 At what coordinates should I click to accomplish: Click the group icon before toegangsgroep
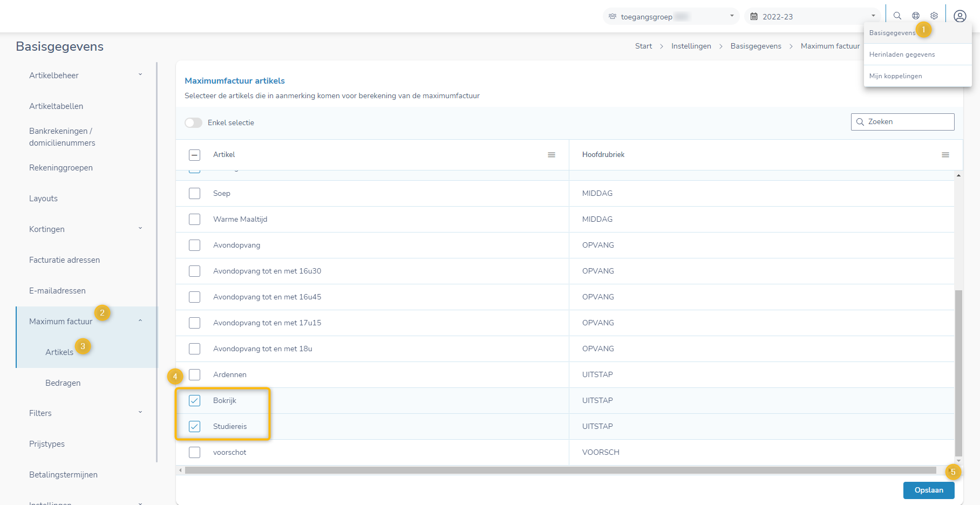pos(612,16)
